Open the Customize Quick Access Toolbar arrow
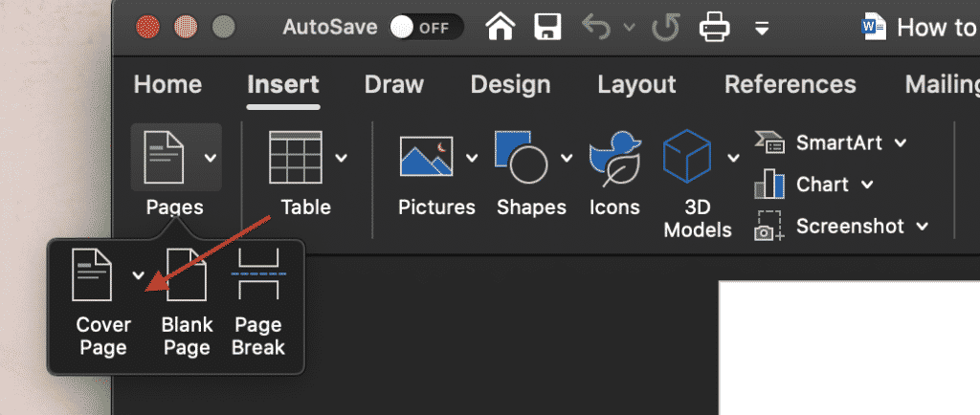The width and height of the screenshot is (980, 415). point(762,28)
